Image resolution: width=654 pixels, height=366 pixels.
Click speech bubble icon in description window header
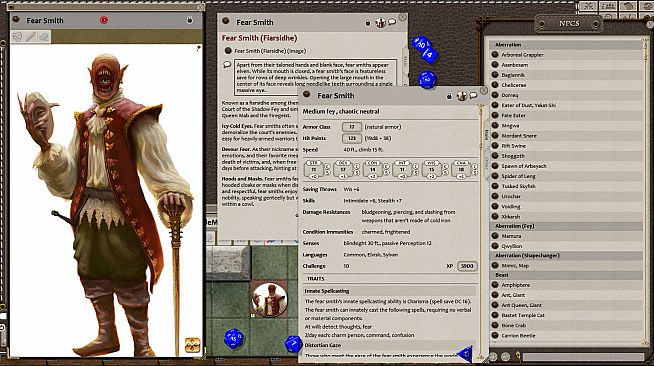392,22
